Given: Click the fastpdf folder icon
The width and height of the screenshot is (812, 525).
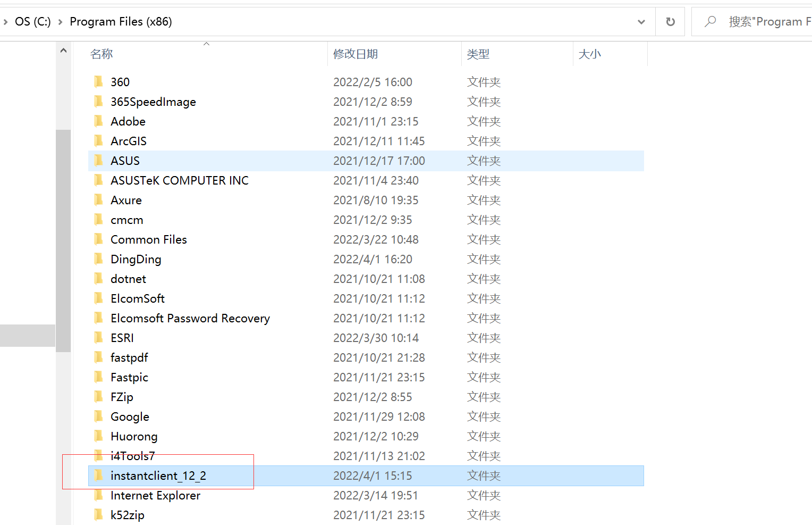Looking at the screenshot, I should pos(99,357).
